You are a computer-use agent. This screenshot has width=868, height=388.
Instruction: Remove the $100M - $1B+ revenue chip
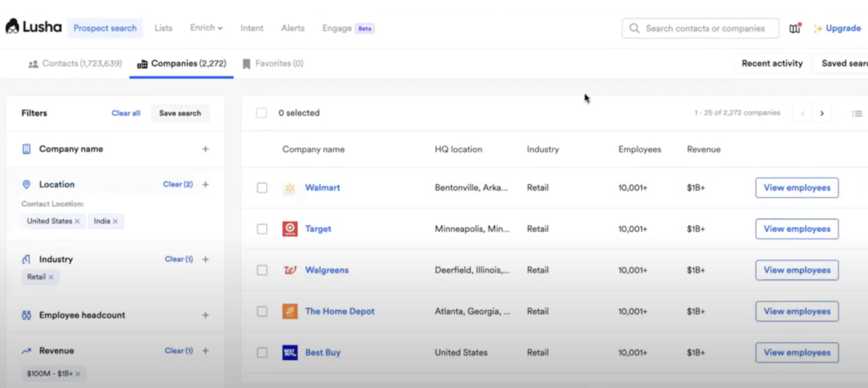78,374
